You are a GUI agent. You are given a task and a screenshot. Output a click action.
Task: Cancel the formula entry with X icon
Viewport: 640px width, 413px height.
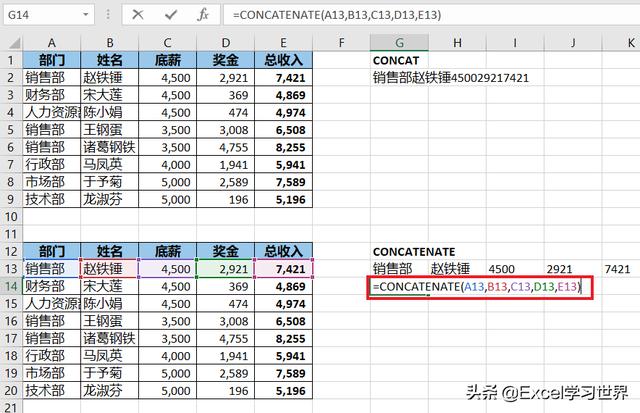138,15
